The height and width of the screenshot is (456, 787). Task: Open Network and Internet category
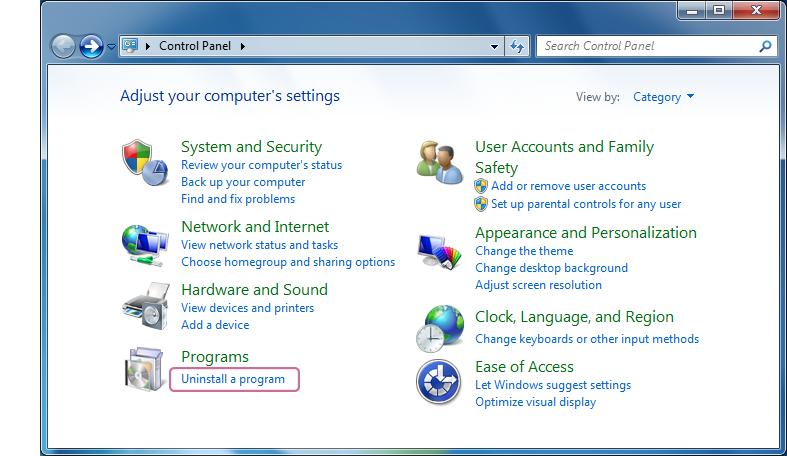coord(255,227)
